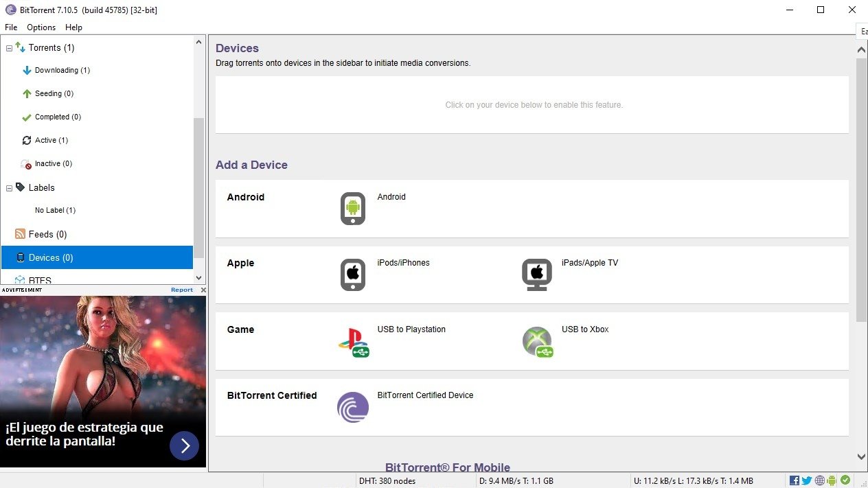The image size is (868, 488).
Task: Click sidebar scrollbar up arrow
Action: pyautogui.click(x=199, y=42)
